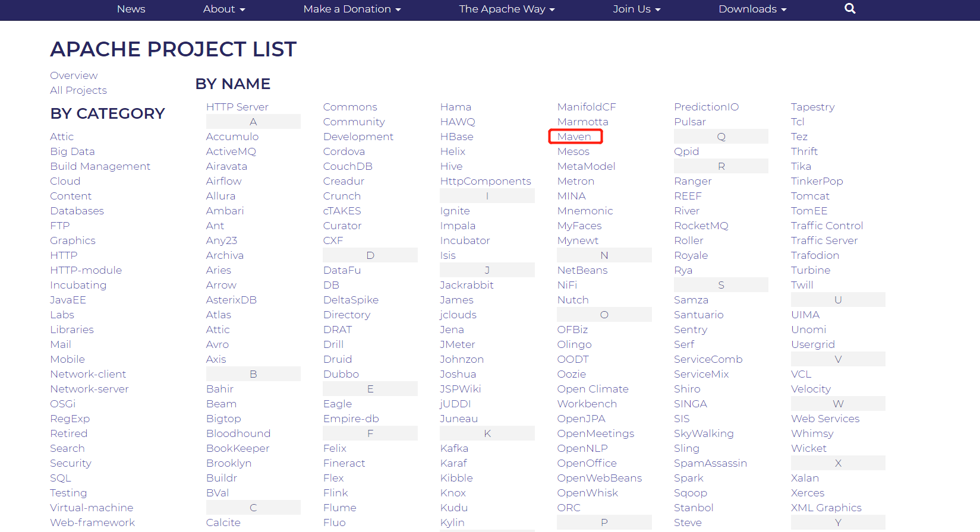Click the Flink project link

pyautogui.click(x=336, y=493)
